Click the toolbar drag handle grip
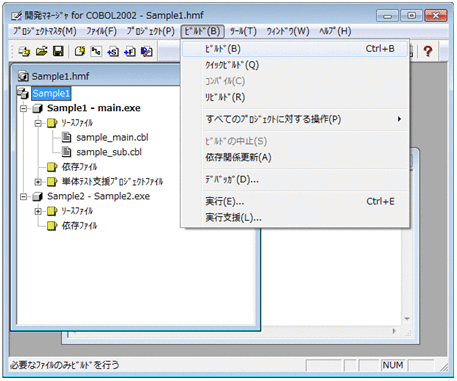The width and height of the screenshot is (457, 381). coord(13,52)
